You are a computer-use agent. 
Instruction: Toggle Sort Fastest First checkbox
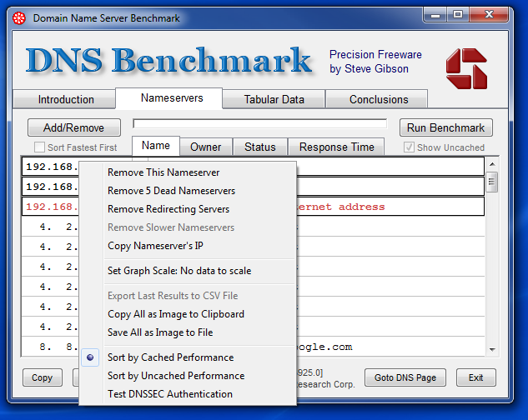(x=39, y=147)
